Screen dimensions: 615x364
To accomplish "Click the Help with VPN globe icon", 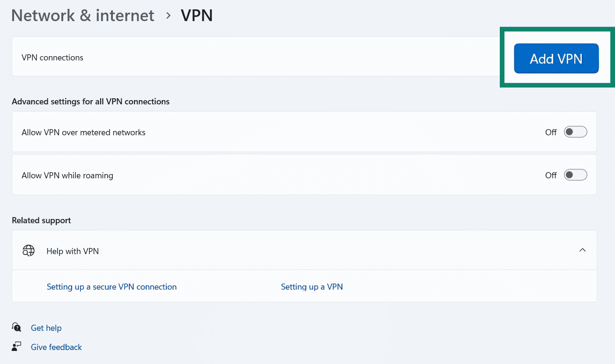I will coord(29,251).
